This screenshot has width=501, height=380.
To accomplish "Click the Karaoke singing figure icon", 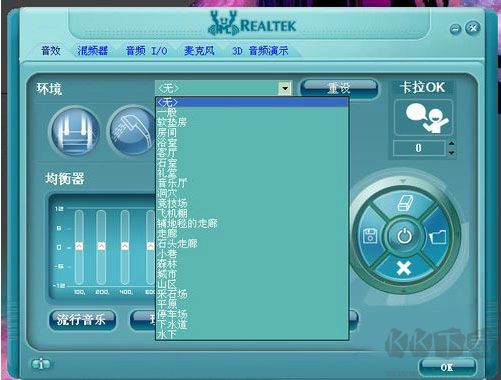I will [423, 118].
